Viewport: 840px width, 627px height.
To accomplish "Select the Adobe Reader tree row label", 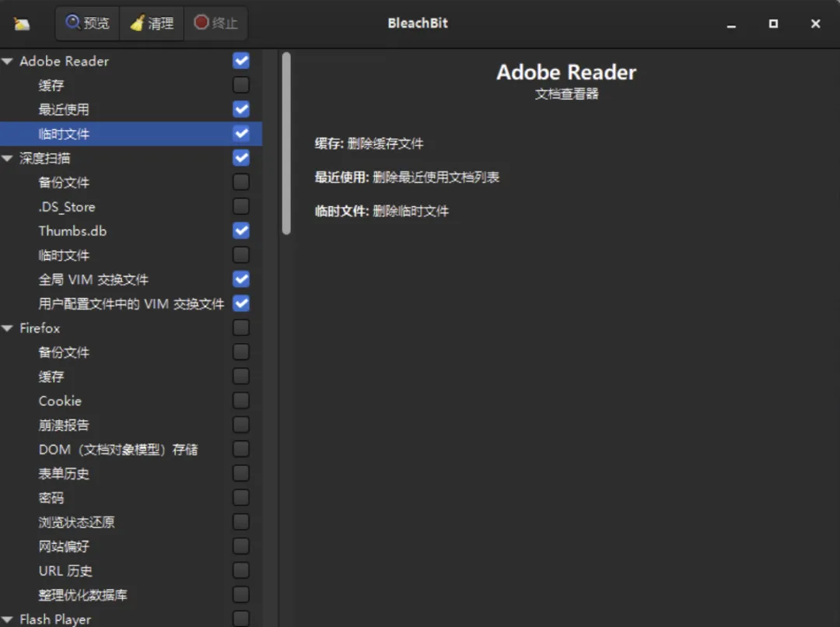I will tap(65, 61).
